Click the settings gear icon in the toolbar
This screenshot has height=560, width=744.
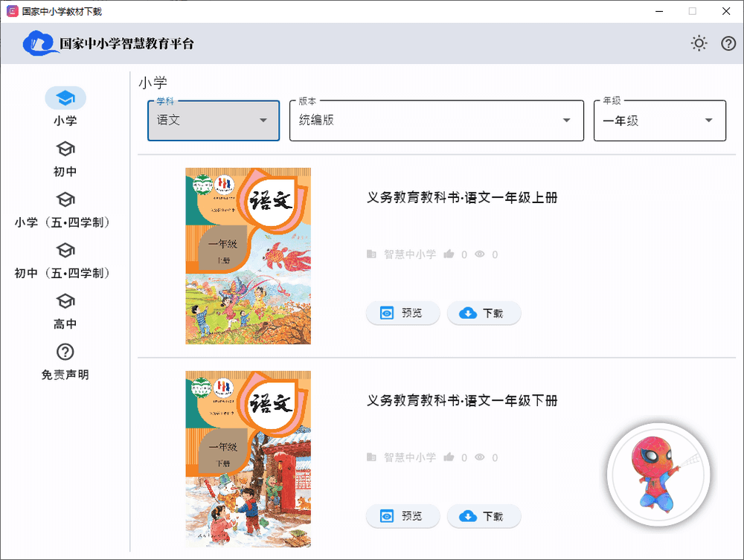click(x=699, y=43)
